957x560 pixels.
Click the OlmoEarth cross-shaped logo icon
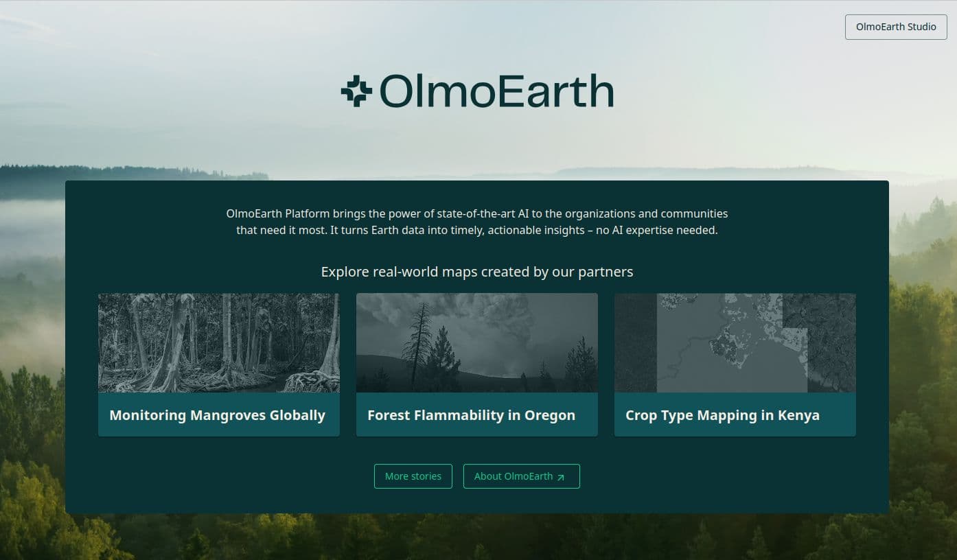(356, 91)
